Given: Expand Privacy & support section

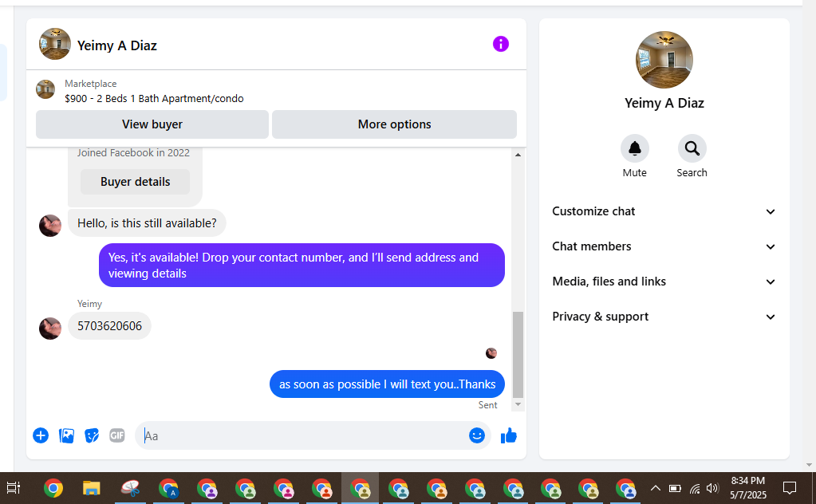Looking at the screenshot, I should click(x=664, y=317).
